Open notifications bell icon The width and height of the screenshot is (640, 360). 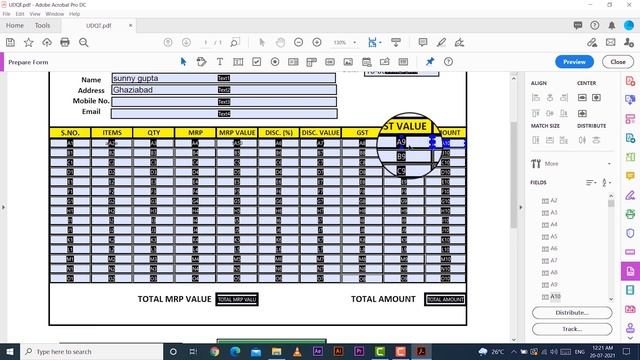(x=612, y=25)
